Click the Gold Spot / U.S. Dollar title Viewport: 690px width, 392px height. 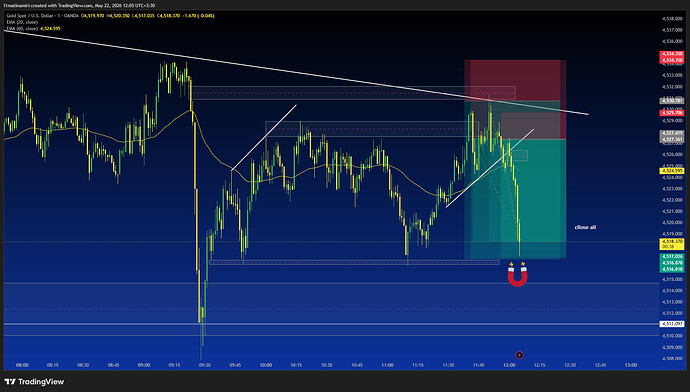(29, 16)
